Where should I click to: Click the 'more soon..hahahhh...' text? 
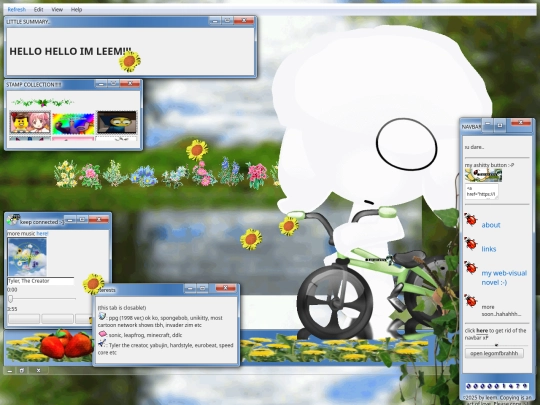click(501, 310)
